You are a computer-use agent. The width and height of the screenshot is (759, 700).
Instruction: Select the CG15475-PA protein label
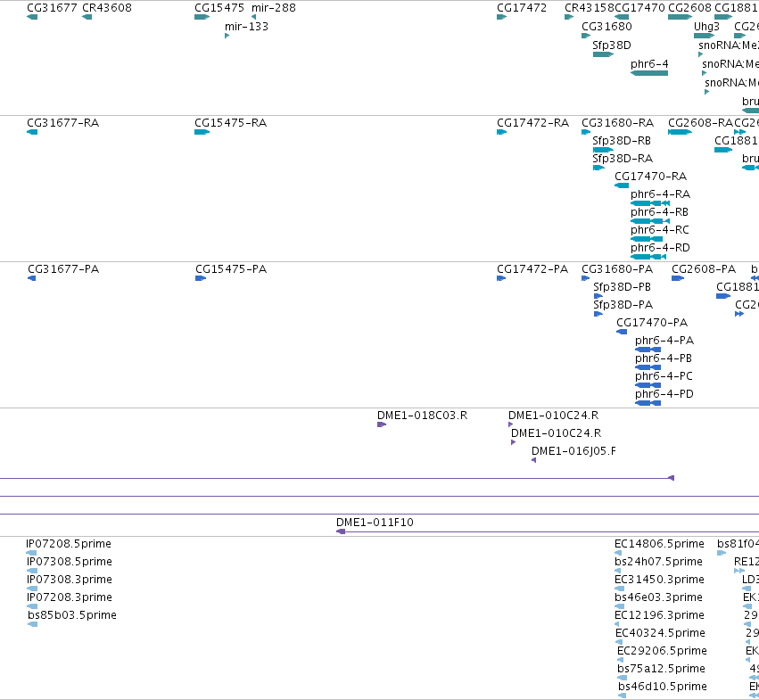pyautogui.click(x=231, y=269)
